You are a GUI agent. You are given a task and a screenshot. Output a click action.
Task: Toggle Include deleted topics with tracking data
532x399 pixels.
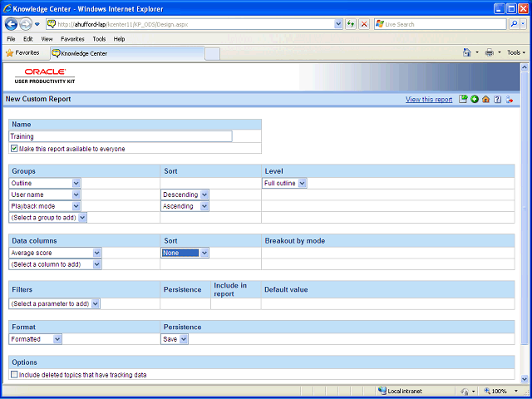pyautogui.click(x=14, y=375)
